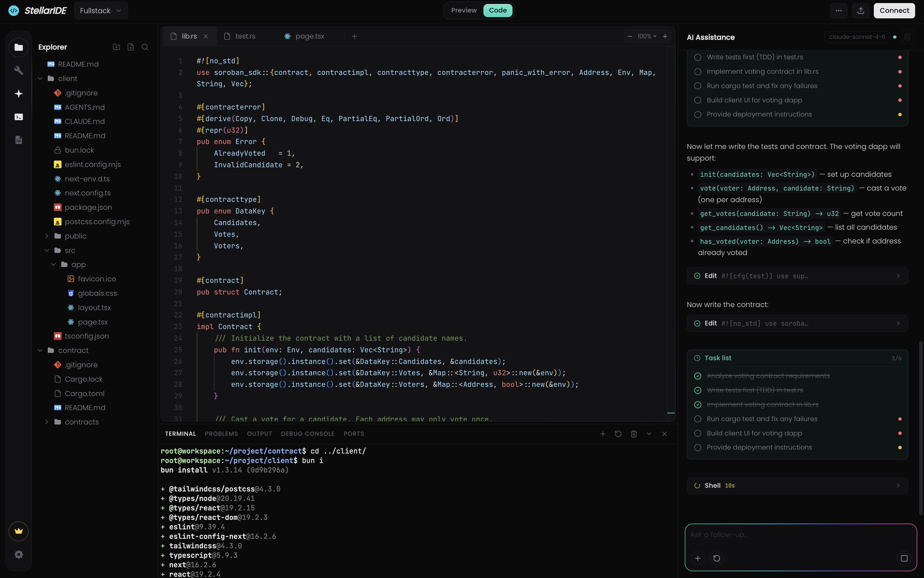Collapse terminal panel with chevron
Image resolution: width=924 pixels, height=578 pixels.
649,434
